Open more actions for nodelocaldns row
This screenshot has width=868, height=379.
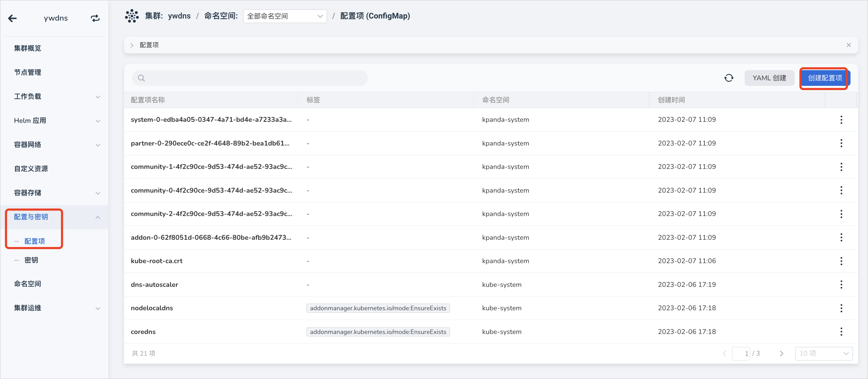coord(841,308)
